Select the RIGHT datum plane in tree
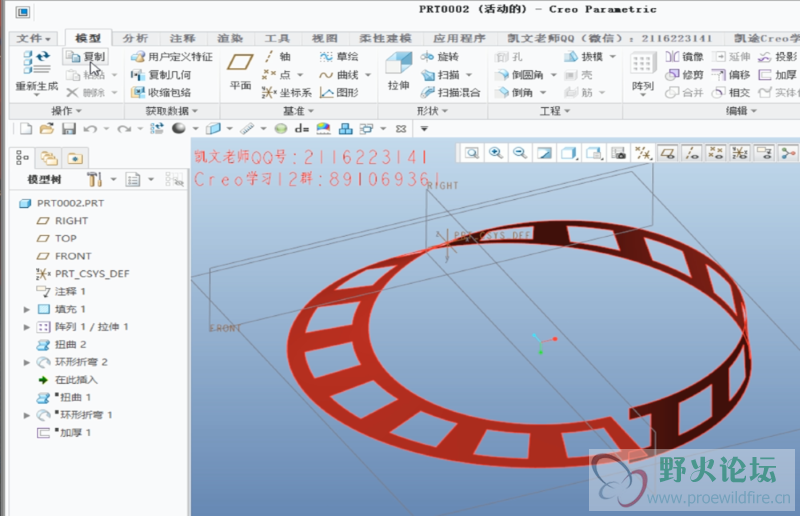This screenshot has width=800, height=516. (62, 221)
